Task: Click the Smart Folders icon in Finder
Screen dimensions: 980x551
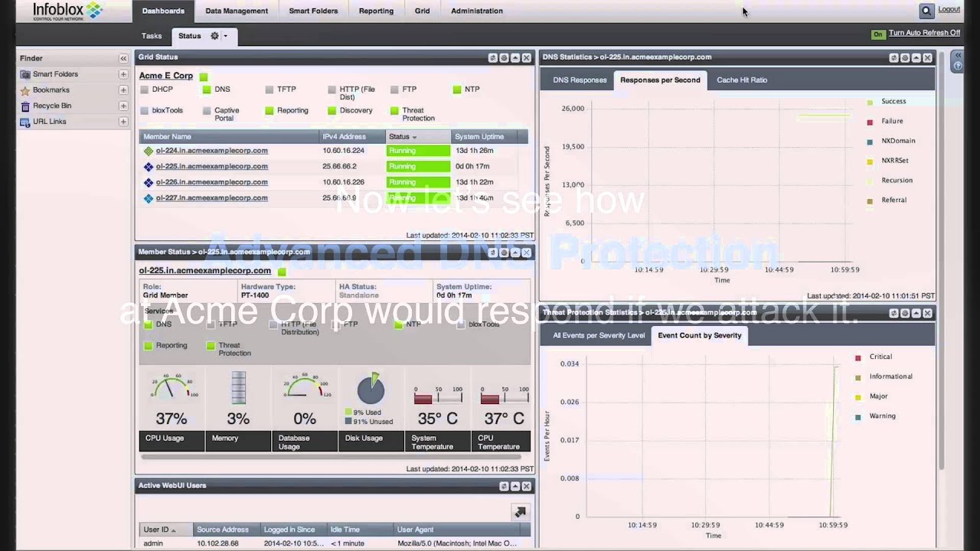Action: pos(25,74)
